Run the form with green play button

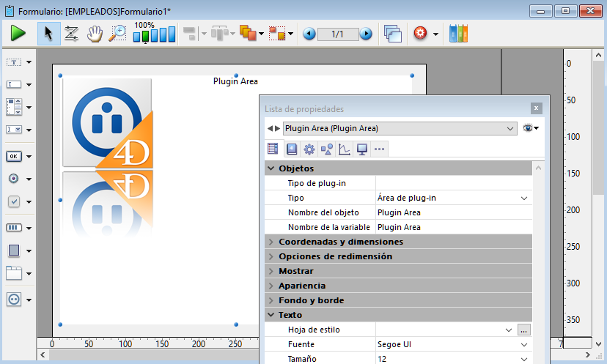click(x=18, y=34)
